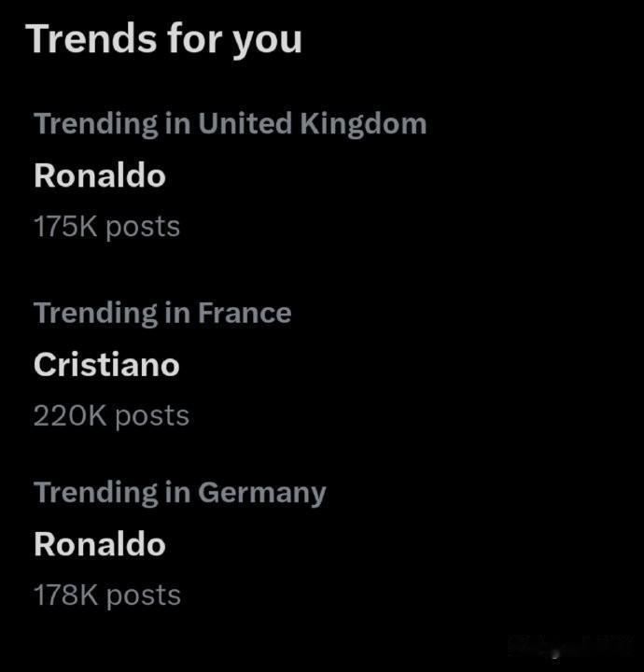Click the '175K posts' count
644x672 pixels.
(x=106, y=227)
